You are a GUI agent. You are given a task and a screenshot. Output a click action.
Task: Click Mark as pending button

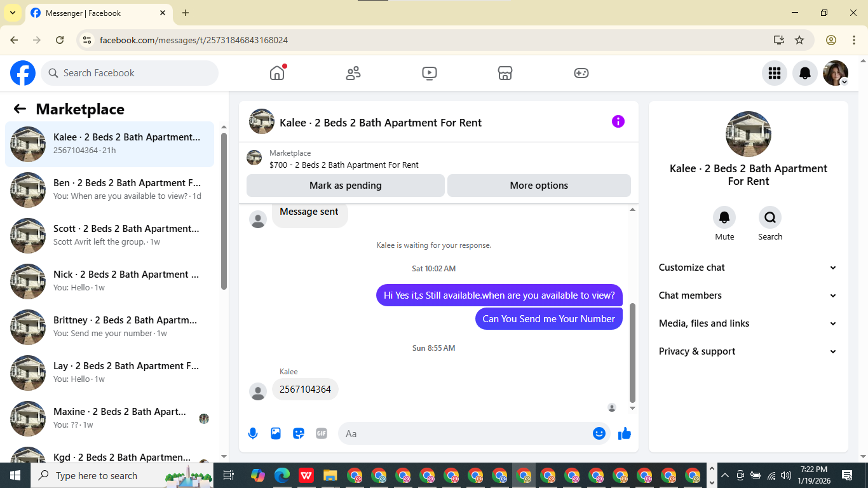tap(346, 186)
